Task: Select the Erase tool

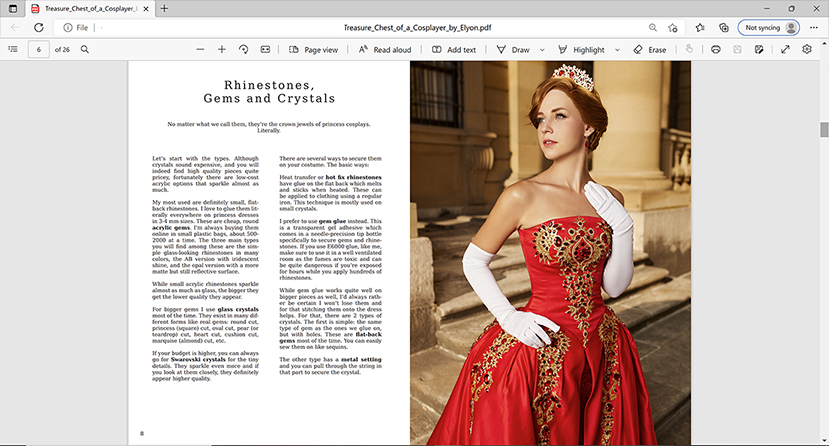Action: point(649,49)
